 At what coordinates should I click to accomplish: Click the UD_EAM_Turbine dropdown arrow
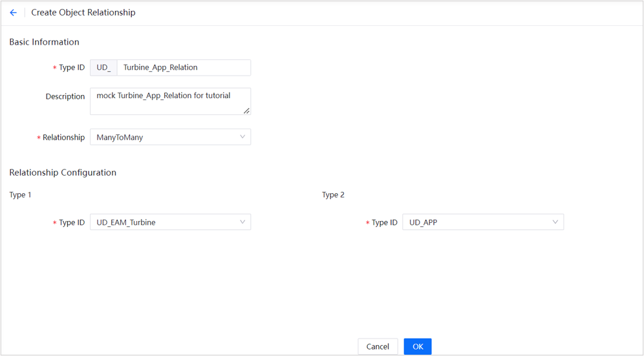point(242,222)
